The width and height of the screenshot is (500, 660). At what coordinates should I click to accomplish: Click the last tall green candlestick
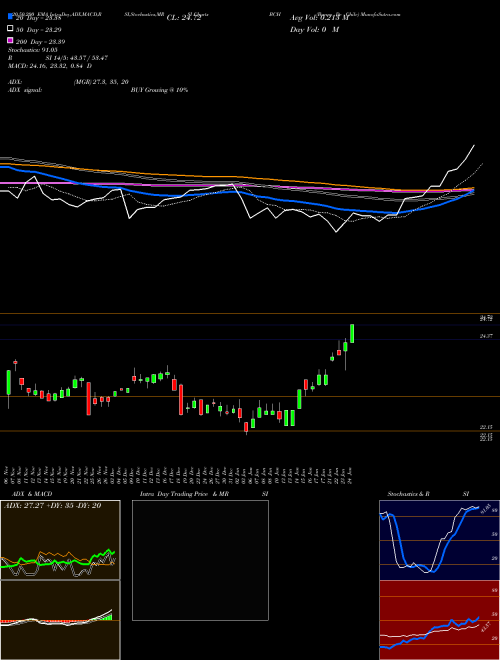352,333
